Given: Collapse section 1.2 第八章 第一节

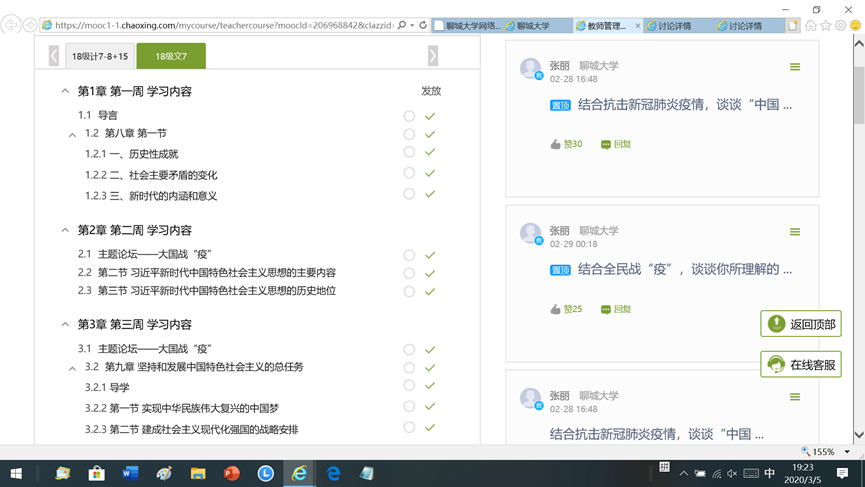Looking at the screenshot, I should pyautogui.click(x=73, y=134).
